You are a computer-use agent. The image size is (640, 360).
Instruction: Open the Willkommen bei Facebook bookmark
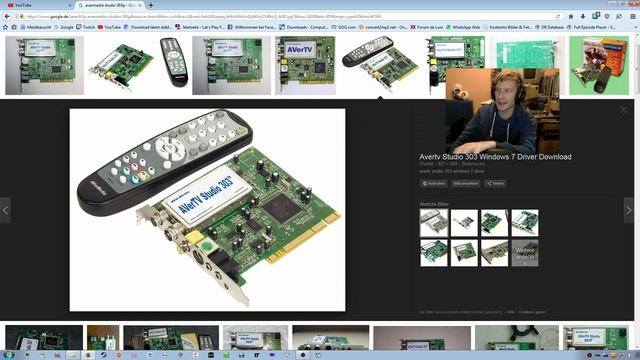tap(251, 27)
